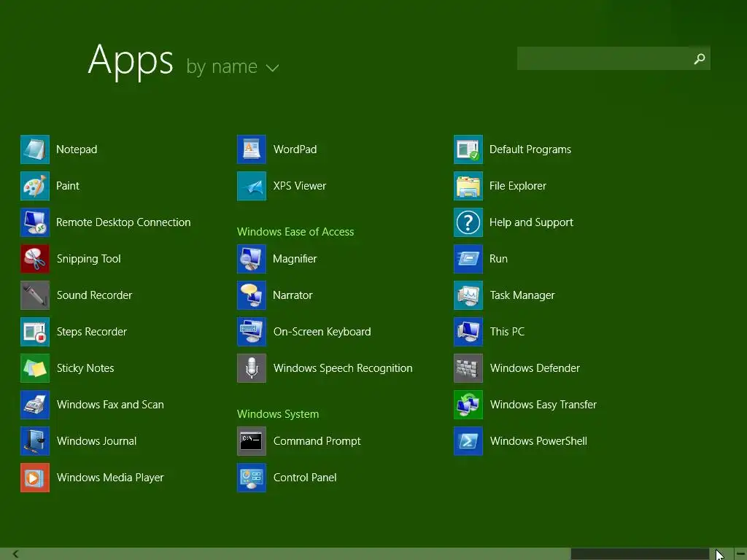
Task: Open On-Screen Keyboard icon
Action: 252,332
